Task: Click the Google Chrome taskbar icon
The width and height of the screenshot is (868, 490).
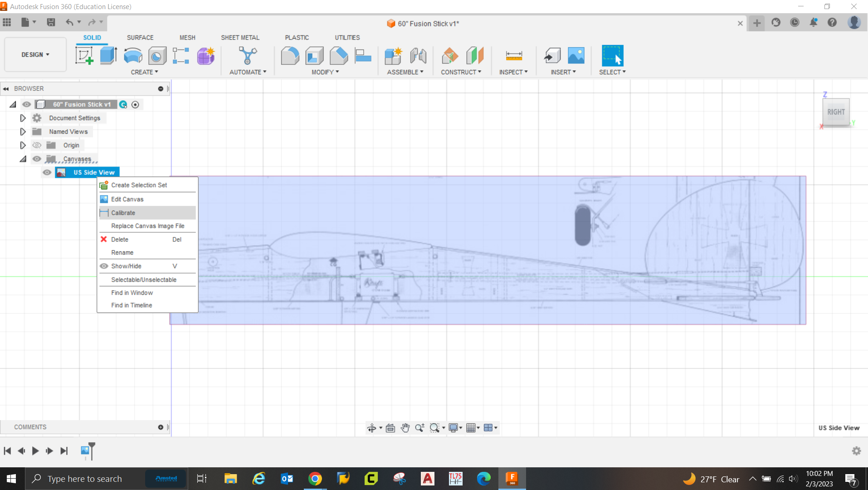Action: (315, 478)
